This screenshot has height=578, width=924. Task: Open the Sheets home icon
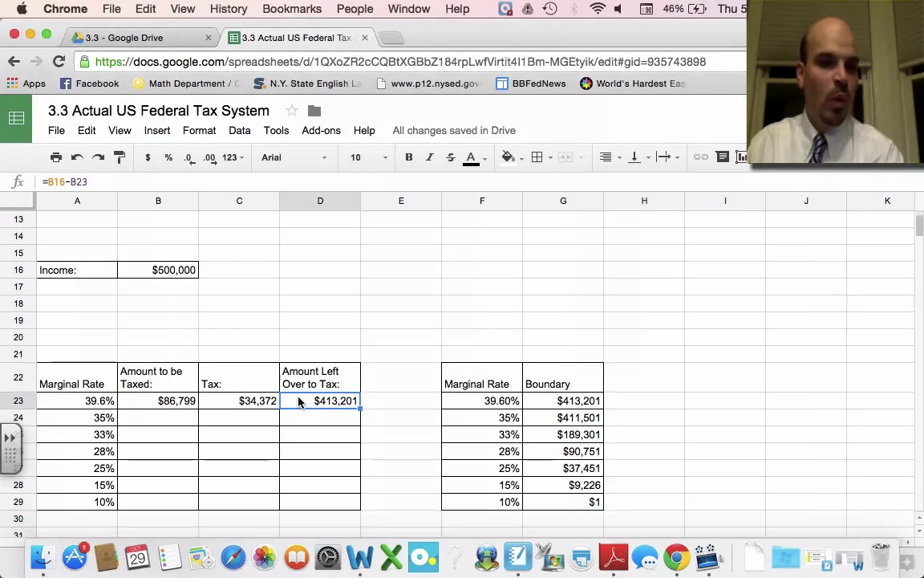(x=16, y=119)
